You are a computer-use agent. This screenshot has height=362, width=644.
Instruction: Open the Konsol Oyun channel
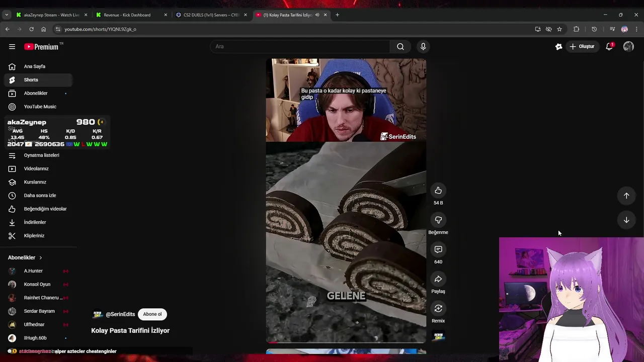38,285
